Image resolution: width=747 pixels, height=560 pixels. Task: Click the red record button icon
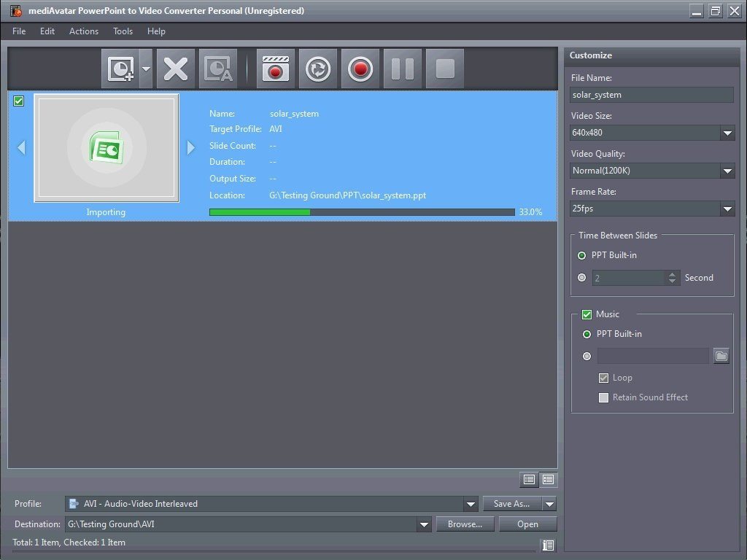click(360, 69)
